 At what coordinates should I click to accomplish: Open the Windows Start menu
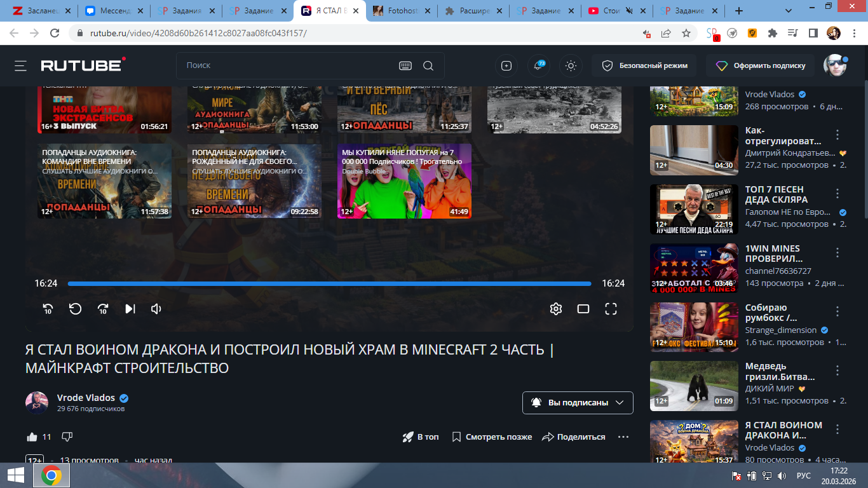pos(15,475)
